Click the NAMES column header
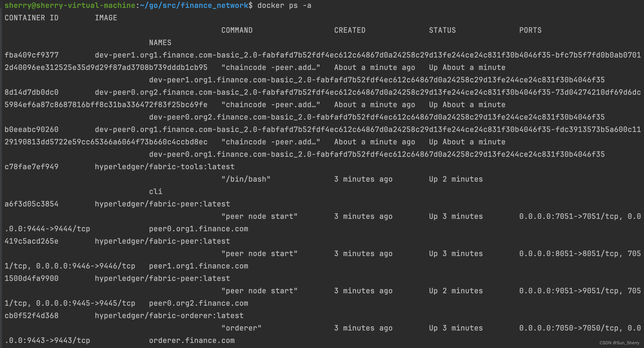 tap(160, 43)
